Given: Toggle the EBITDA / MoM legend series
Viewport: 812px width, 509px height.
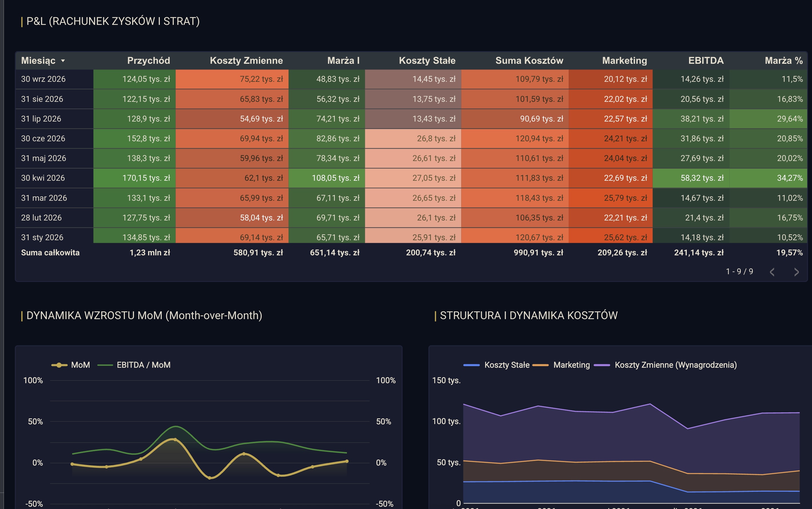Looking at the screenshot, I should [x=134, y=365].
